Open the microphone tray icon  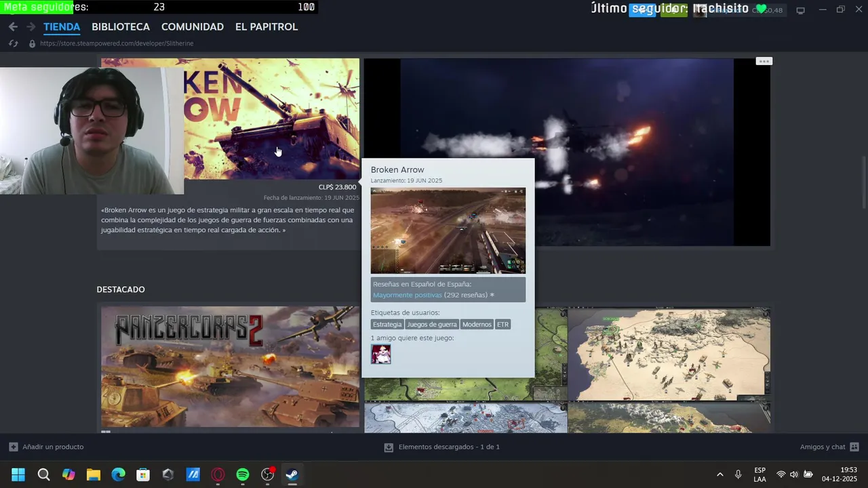(x=738, y=474)
